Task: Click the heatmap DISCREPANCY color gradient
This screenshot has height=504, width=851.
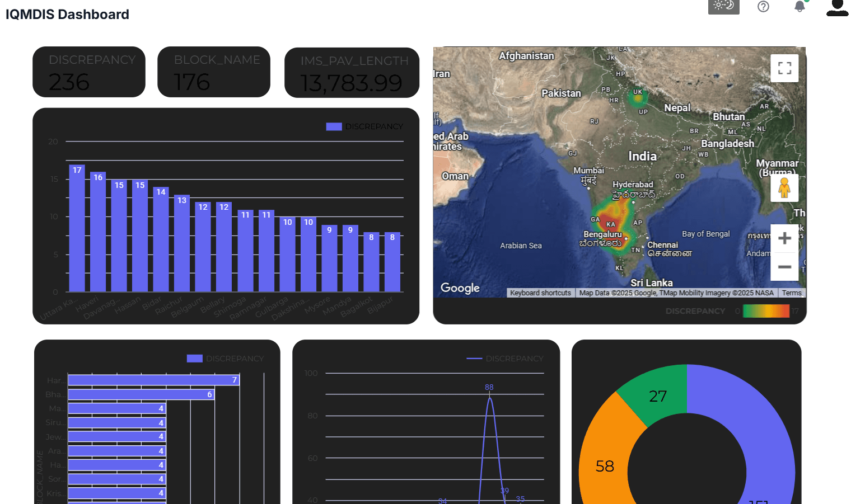Action: (765, 311)
